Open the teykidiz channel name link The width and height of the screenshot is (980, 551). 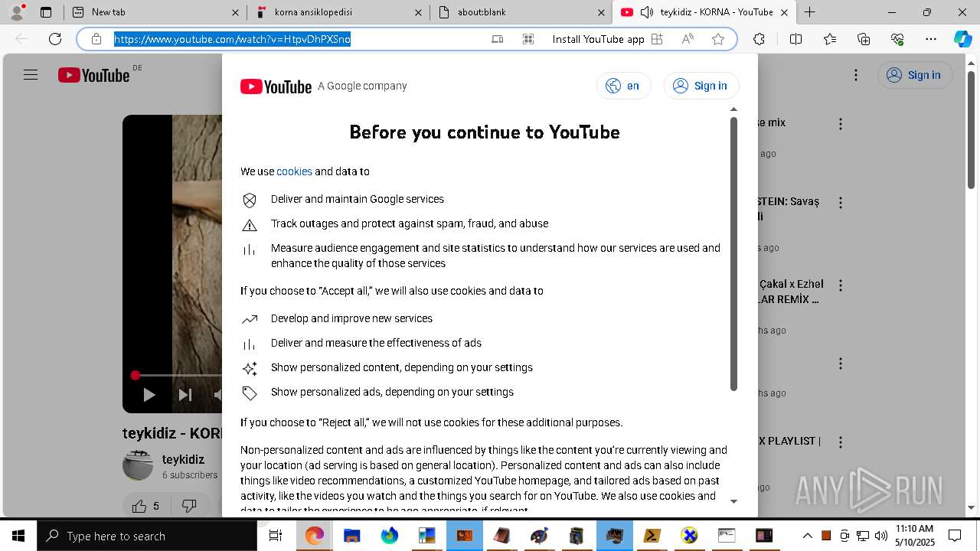click(183, 459)
